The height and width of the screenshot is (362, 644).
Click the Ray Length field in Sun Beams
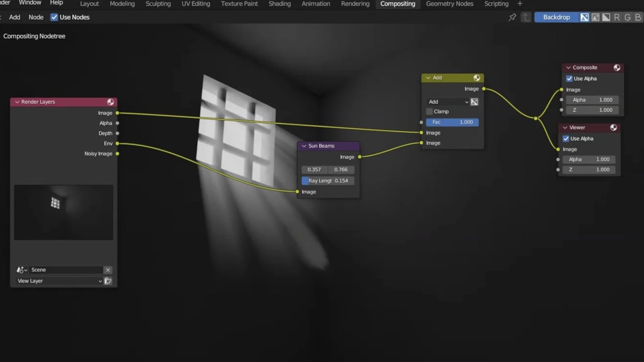pos(328,181)
